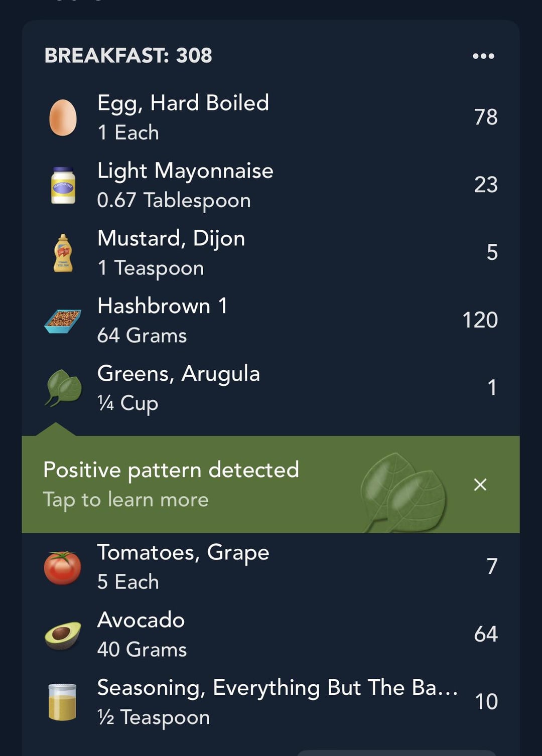Open Tomatoes, Grape 5 Each entry
542x756 pixels.
pyautogui.click(x=270, y=567)
